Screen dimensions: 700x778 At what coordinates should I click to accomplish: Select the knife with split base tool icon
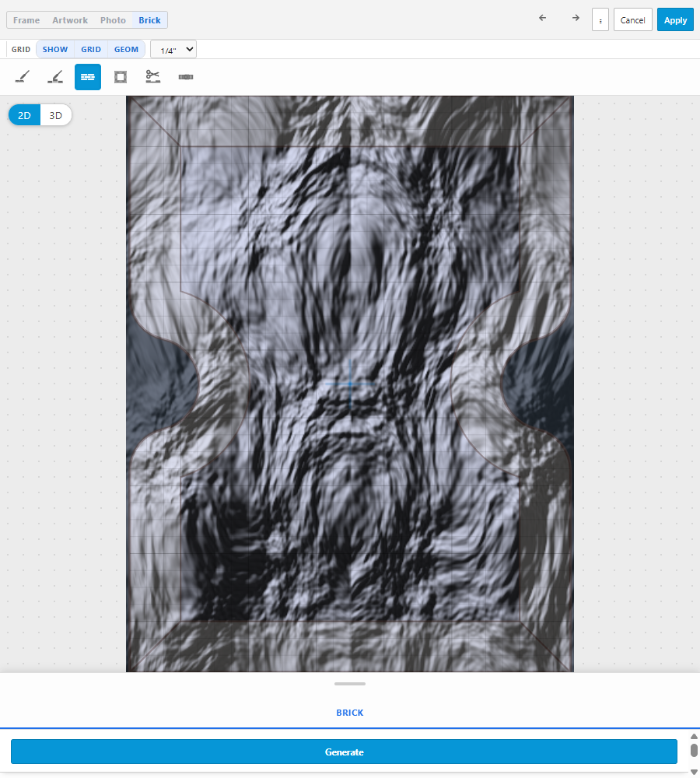point(55,77)
